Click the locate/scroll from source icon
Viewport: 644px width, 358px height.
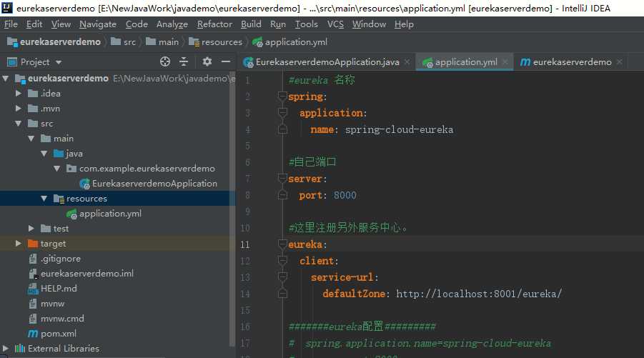pyautogui.click(x=165, y=62)
